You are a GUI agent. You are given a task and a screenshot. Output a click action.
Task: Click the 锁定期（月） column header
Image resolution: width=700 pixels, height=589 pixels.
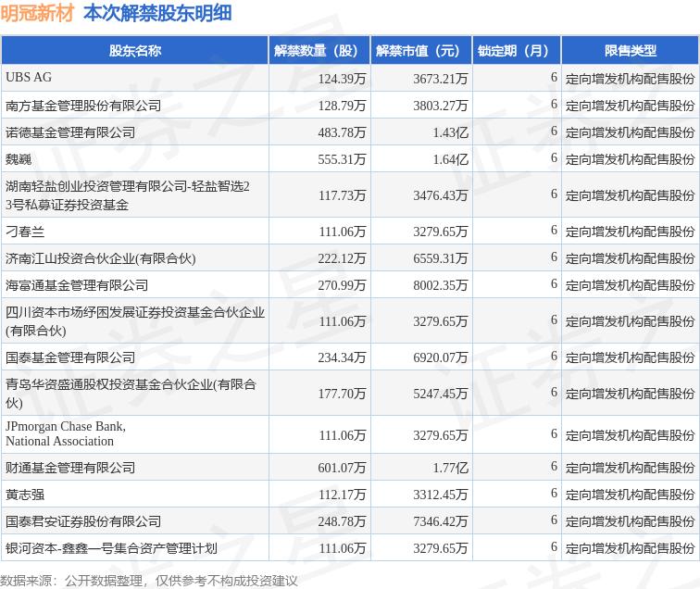[517, 50]
